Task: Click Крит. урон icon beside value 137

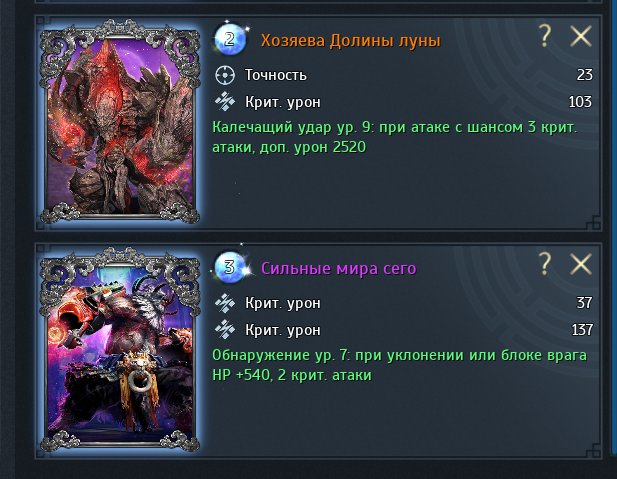Action: [x=225, y=329]
